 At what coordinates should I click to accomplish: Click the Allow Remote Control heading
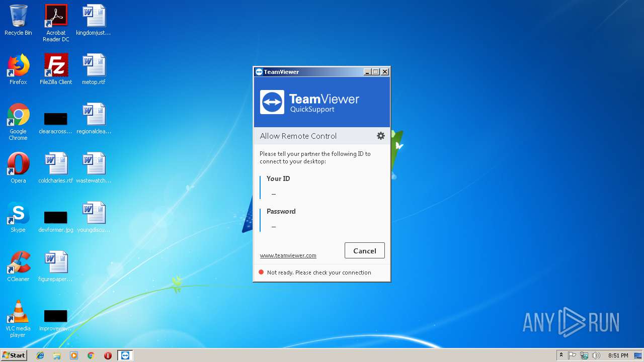click(298, 136)
